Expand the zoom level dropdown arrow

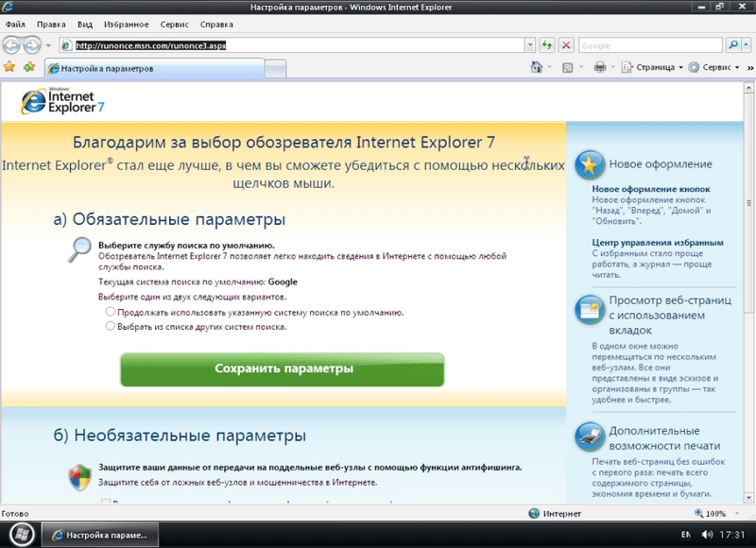(737, 513)
